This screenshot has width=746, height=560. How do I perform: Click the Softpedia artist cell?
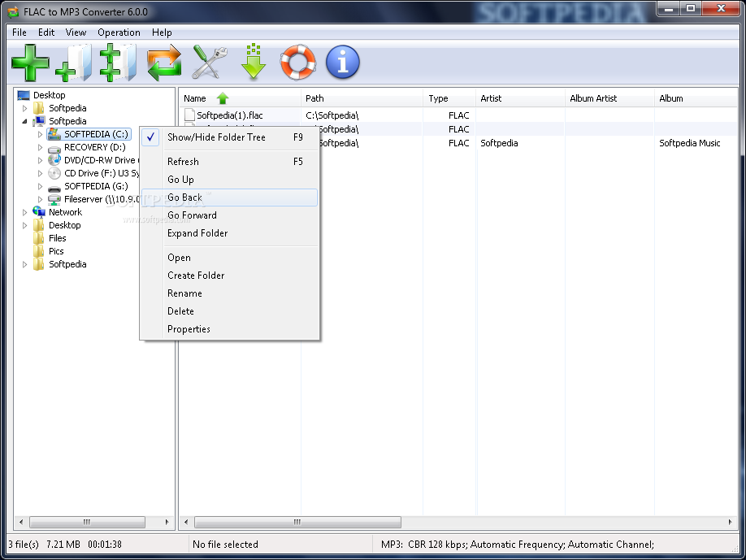499,143
